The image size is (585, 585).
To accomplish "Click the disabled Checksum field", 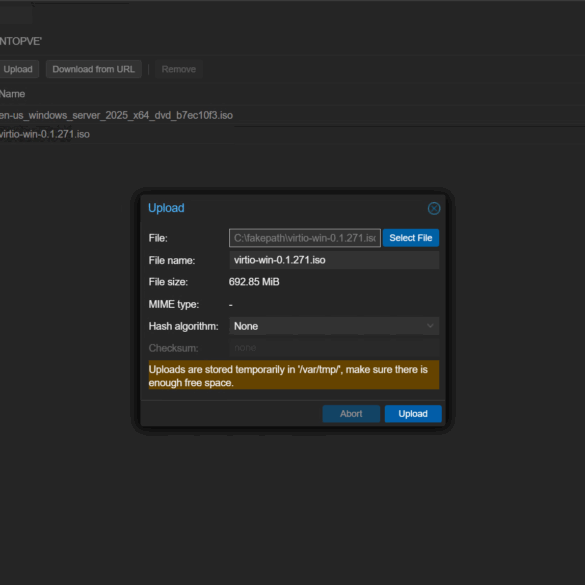I will [x=334, y=348].
